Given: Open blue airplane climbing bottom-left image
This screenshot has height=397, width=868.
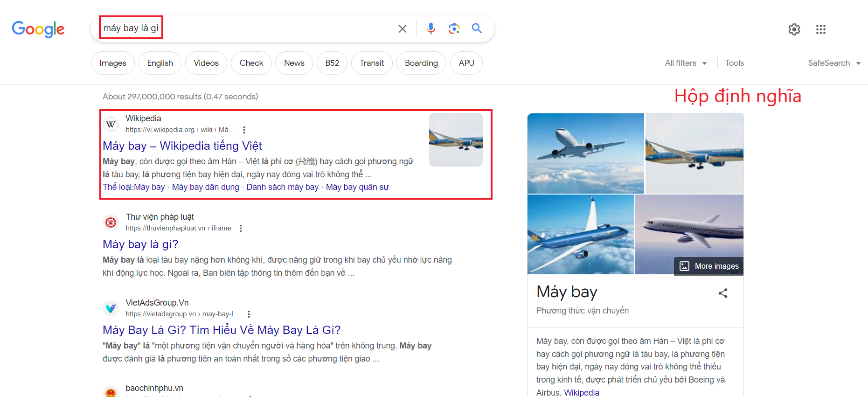Looking at the screenshot, I should 581,235.
